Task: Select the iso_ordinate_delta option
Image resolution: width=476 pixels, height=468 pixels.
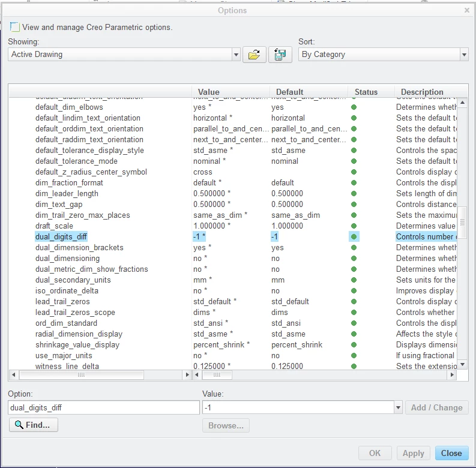Action: (67, 291)
